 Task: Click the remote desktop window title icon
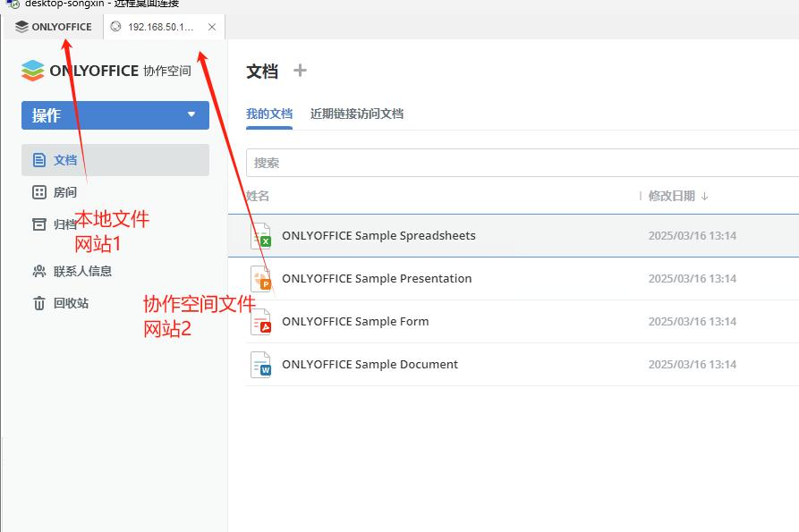(x=13, y=4)
